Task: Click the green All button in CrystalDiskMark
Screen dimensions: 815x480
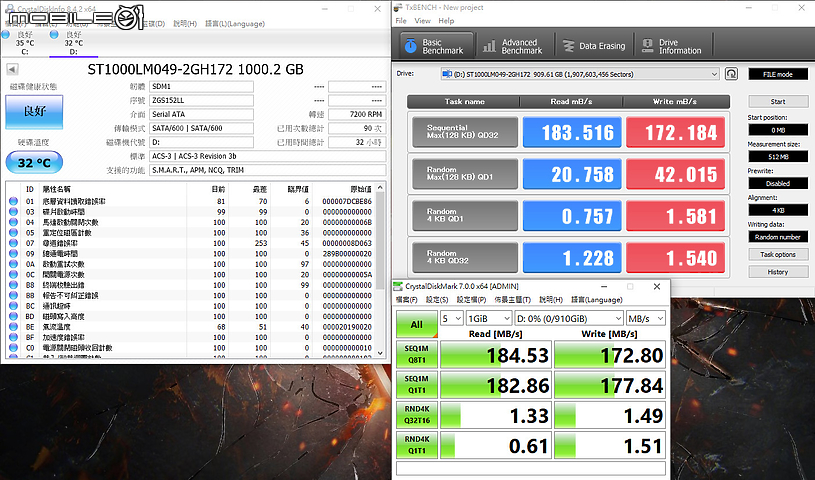Action: tap(417, 325)
